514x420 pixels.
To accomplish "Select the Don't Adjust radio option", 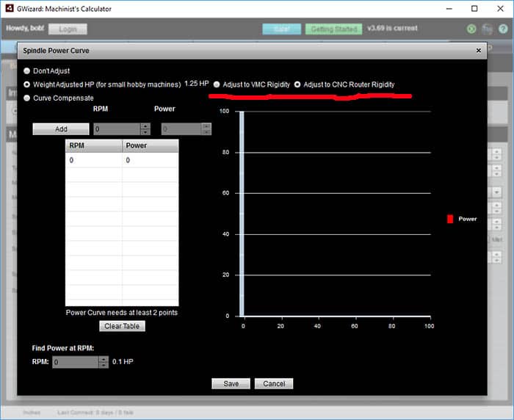I will (x=27, y=70).
